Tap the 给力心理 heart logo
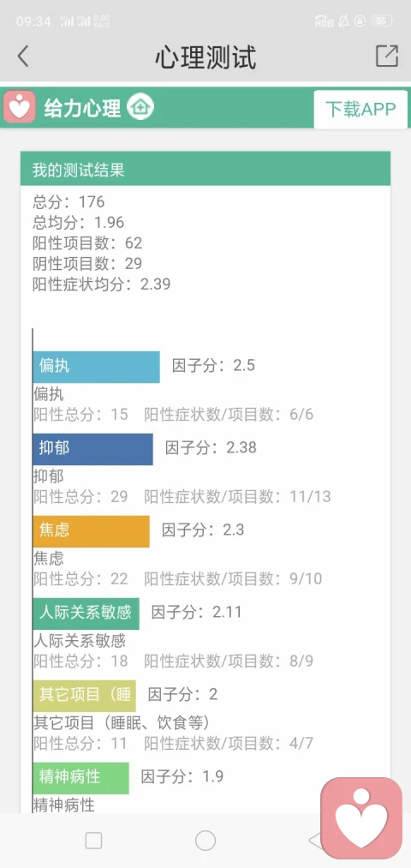This screenshot has height=868, width=411. (x=20, y=107)
